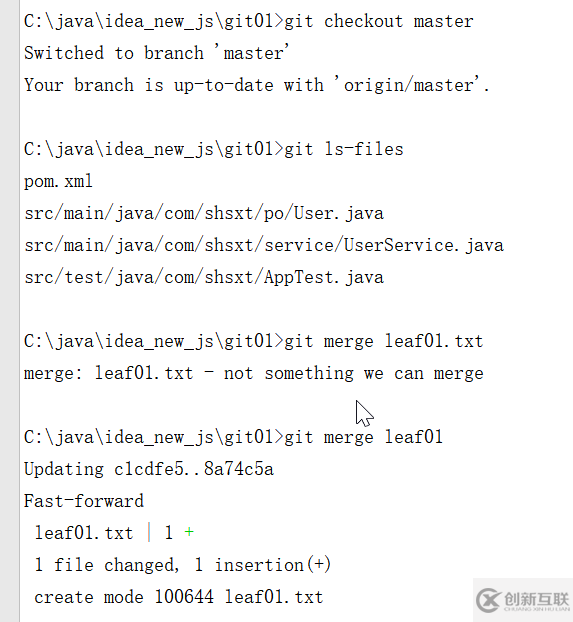Viewport: 573px width, 622px height.
Task: Click the 'Fast-forward' output line
Action: [84, 501]
